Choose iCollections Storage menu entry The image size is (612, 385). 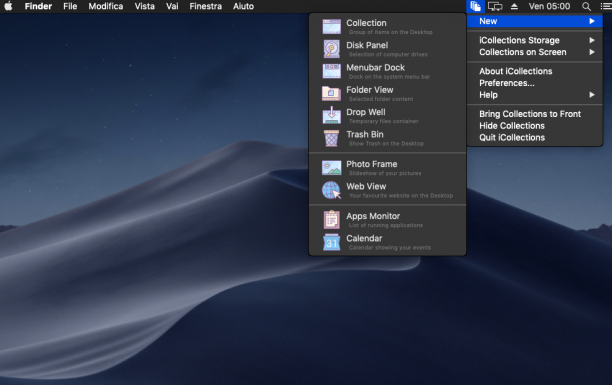point(535,40)
